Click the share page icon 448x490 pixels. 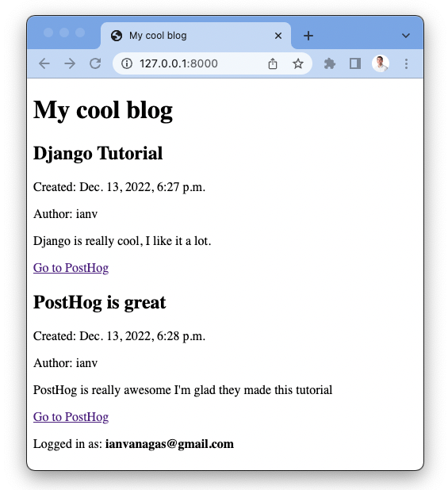(273, 63)
